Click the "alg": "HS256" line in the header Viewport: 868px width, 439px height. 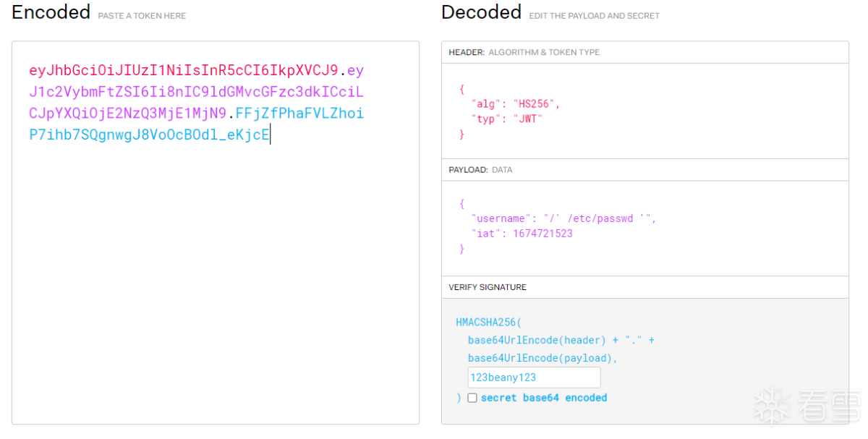click(x=515, y=104)
